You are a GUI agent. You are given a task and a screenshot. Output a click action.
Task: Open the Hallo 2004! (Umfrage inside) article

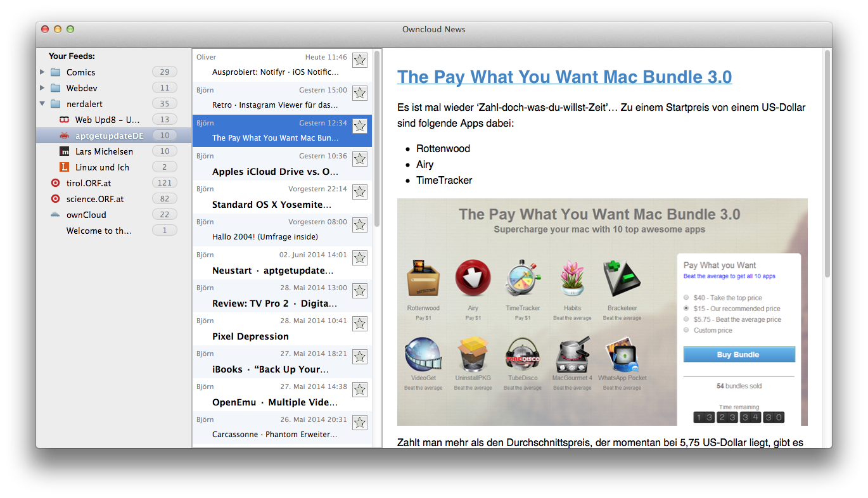(282, 230)
